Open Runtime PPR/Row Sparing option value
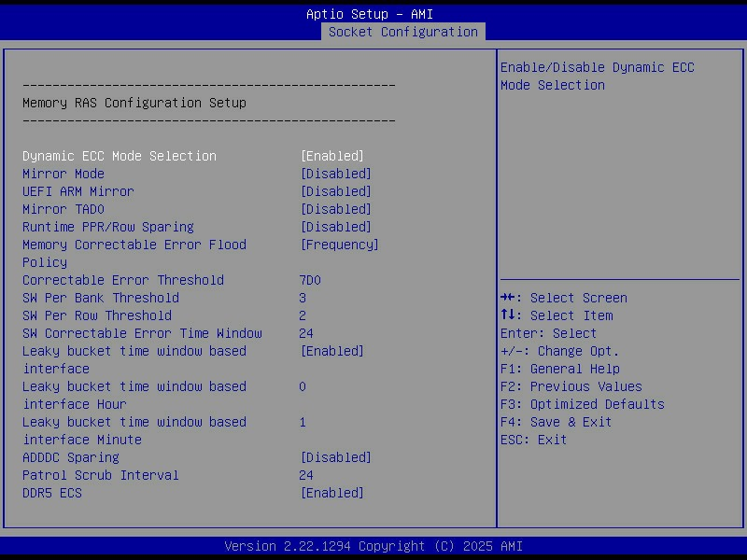The image size is (747, 560). [x=335, y=227]
